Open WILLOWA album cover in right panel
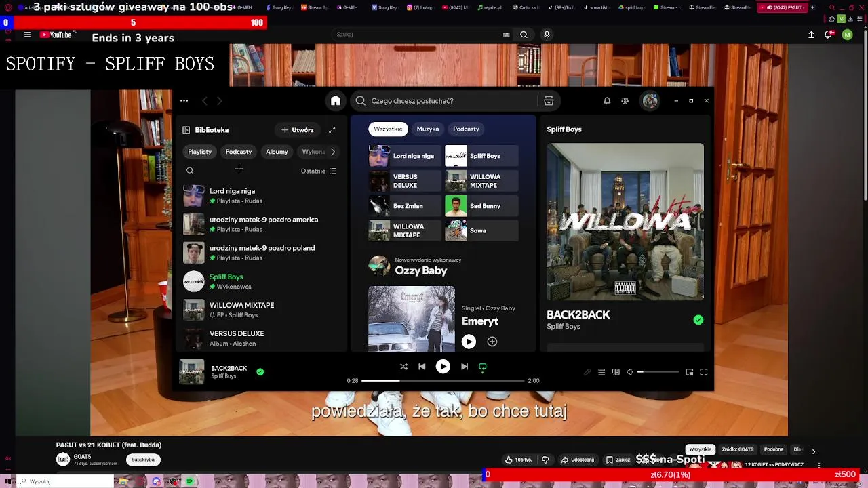Image resolution: width=868 pixels, height=488 pixels. pyautogui.click(x=625, y=222)
